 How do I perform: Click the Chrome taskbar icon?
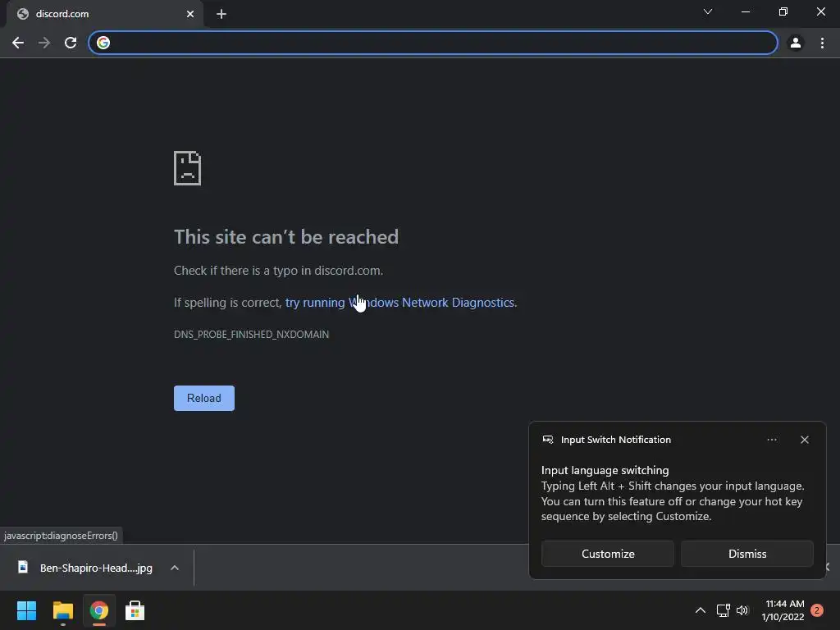pos(99,610)
